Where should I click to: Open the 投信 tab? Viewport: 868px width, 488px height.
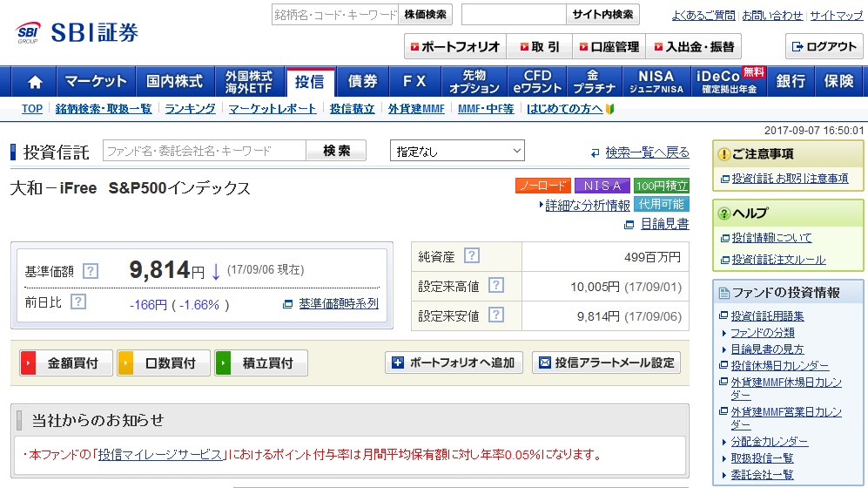tap(310, 82)
